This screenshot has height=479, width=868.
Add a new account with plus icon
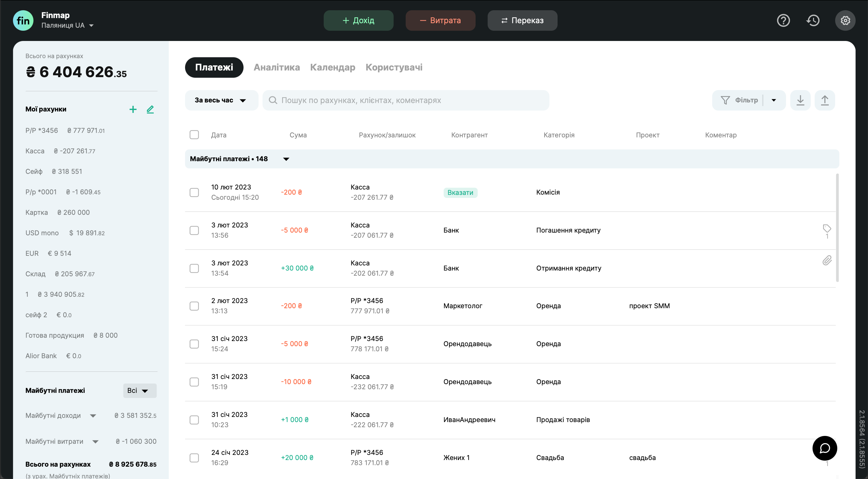tap(133, 109)
